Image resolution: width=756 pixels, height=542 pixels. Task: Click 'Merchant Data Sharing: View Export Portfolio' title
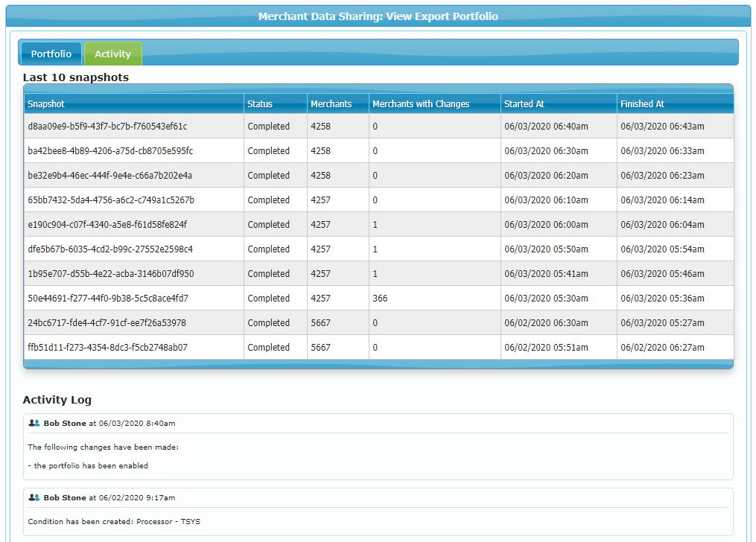pyautogui.click(x=378, y=16)
